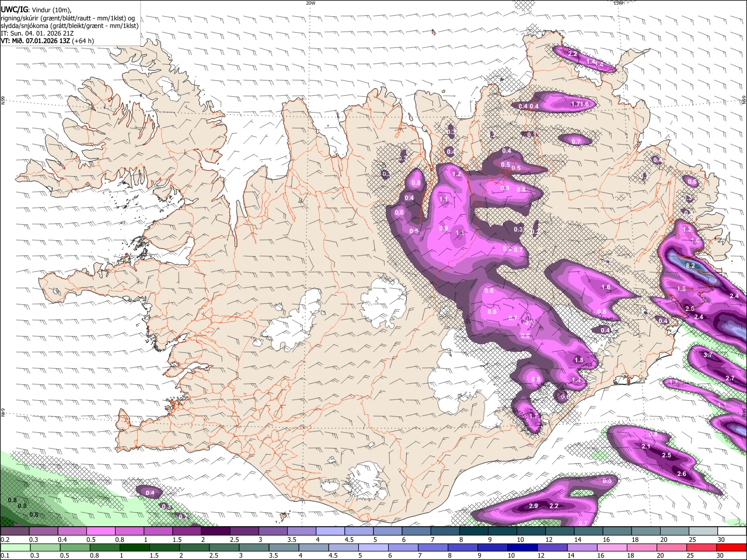Click the navy blue 10–12 rain scale swatch
747x560 pixels.
coord(521,547)
